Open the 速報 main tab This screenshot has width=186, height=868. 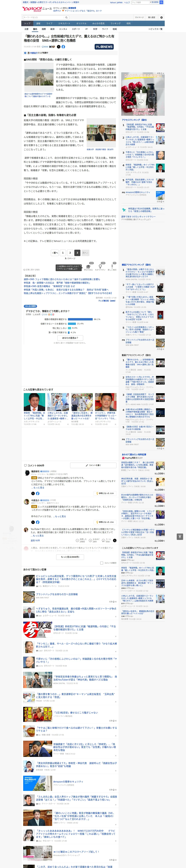pos(38,24)
